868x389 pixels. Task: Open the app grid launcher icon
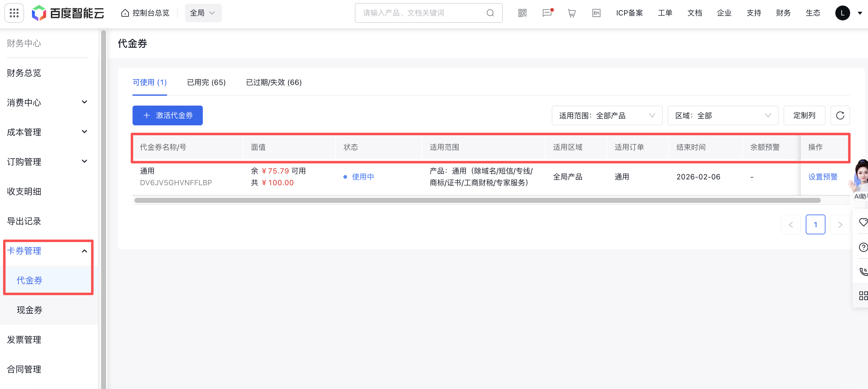[14, 13]
